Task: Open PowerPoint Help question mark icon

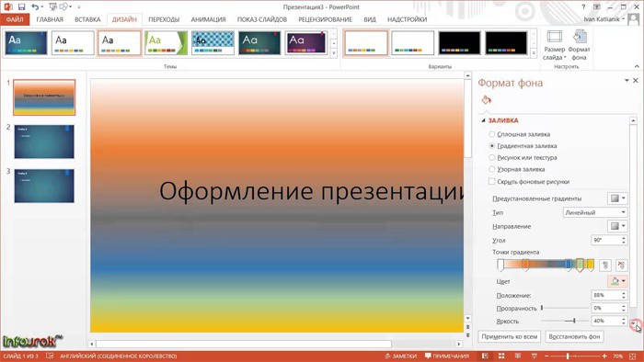Action: pyautogui.click(x=583, y=7)
